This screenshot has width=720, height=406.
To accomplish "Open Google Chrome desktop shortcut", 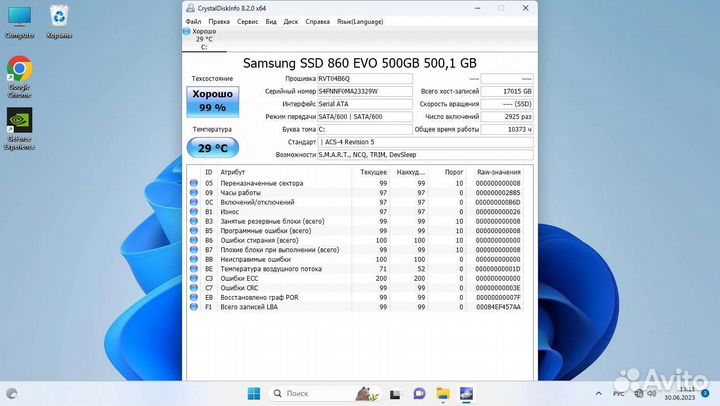I will pyautogui.click(x=18, y=73).
